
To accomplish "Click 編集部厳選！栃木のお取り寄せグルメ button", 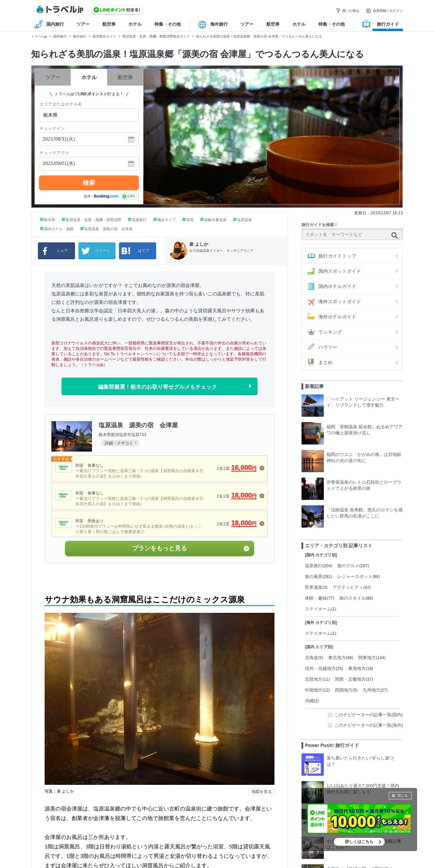I will [x=160, y=386].
